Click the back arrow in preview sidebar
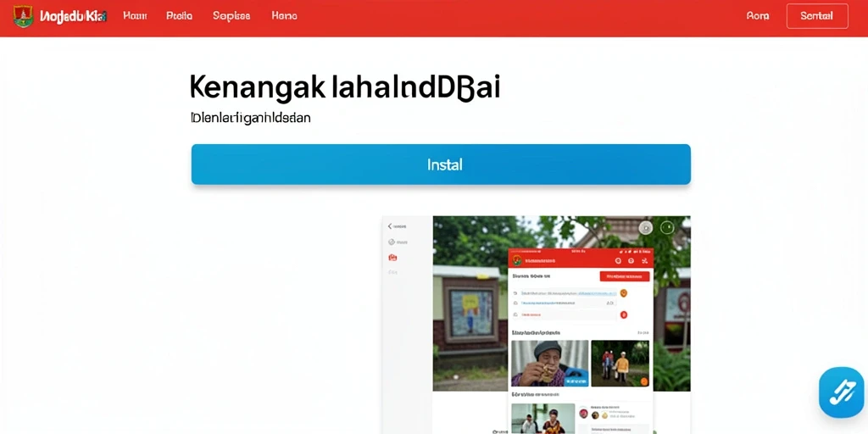 pyautogui.click(x=390, y=226)
